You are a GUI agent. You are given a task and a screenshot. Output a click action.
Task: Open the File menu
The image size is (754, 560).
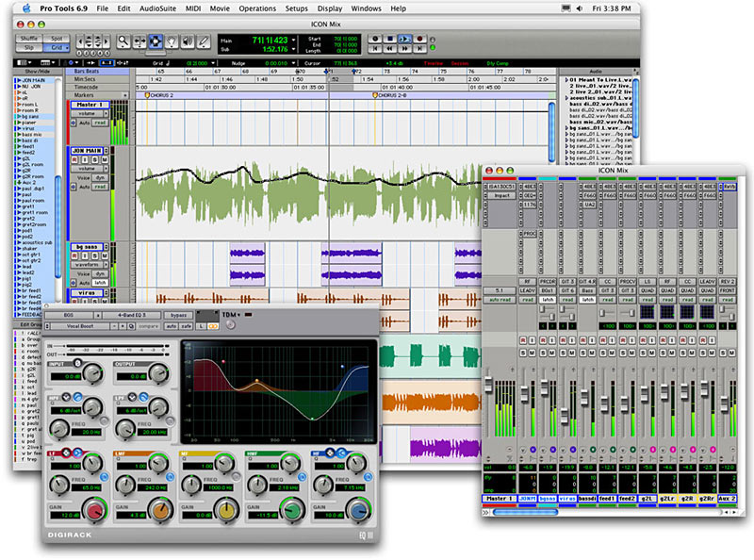(x=103, y=8)
